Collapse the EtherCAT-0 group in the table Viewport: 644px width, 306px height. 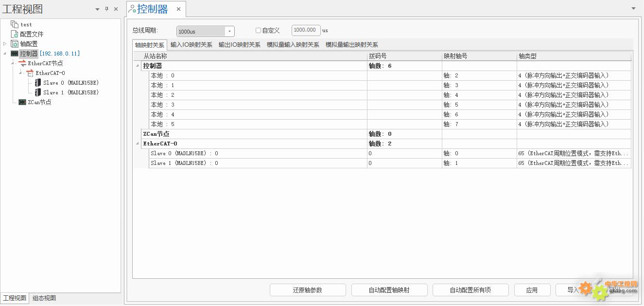pyautogui.click(x=137, y=144)
